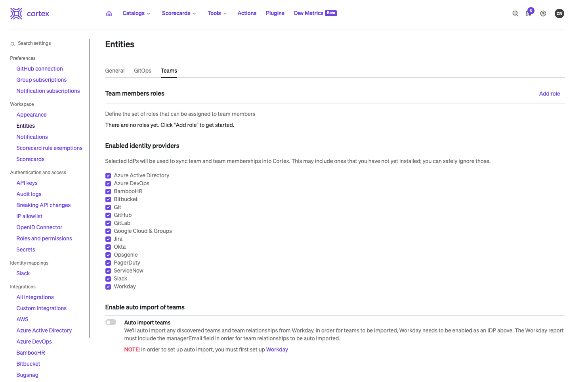Uncheck the Okta identity provider

tap(108, 247)
